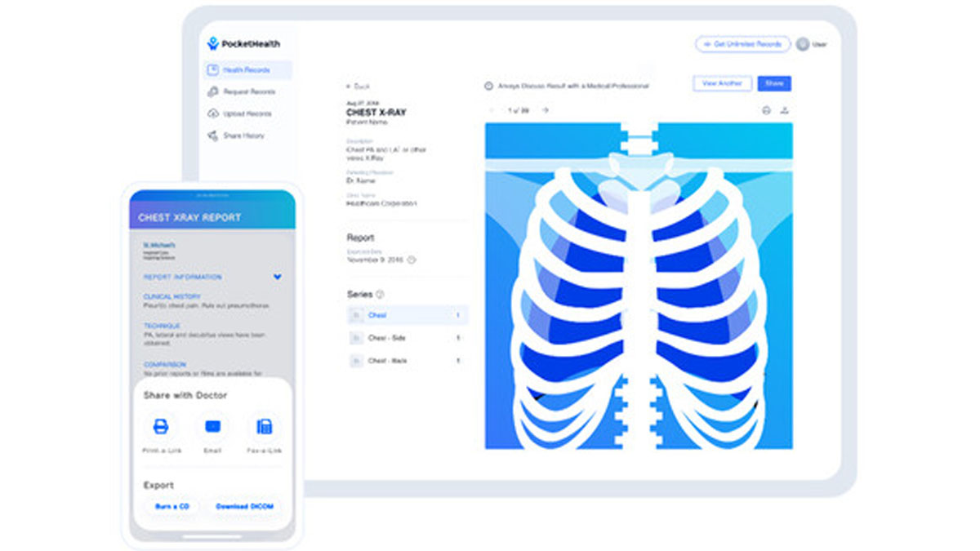Viewport: 980px width, 551px height.
Task: Click the print icon above the X-ray
Action: click(766, 110)
